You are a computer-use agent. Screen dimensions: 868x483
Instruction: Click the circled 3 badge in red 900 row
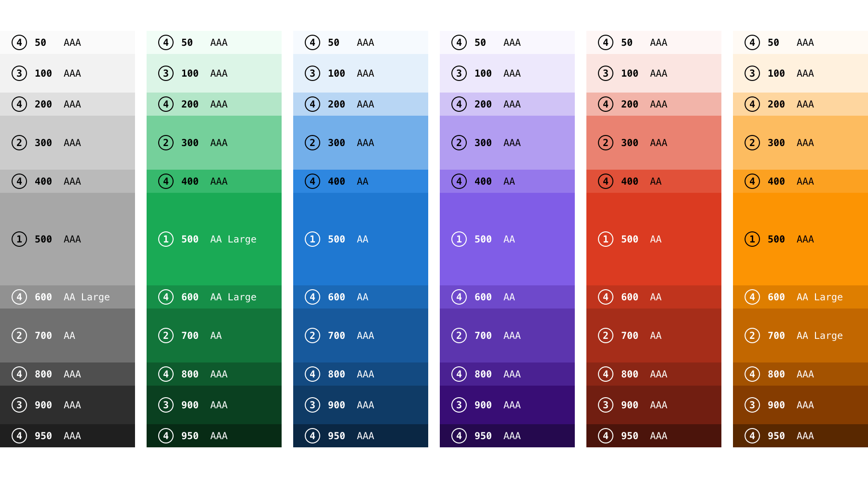pos(606,405)
